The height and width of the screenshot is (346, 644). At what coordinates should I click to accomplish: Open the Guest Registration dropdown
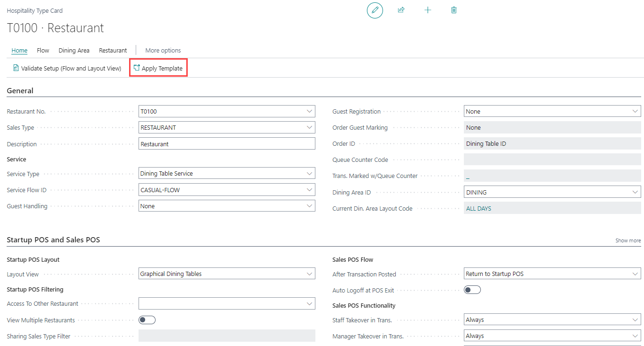(635, 112)
